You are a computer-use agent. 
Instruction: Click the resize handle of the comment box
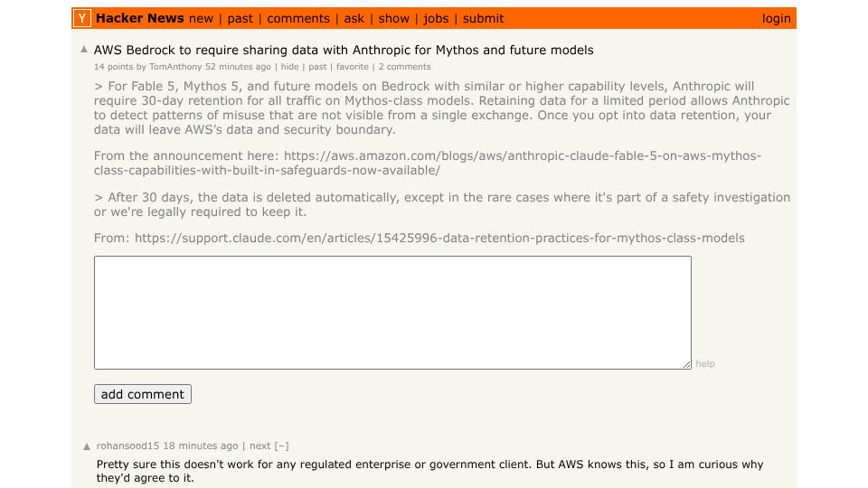(x=686, y=364)
